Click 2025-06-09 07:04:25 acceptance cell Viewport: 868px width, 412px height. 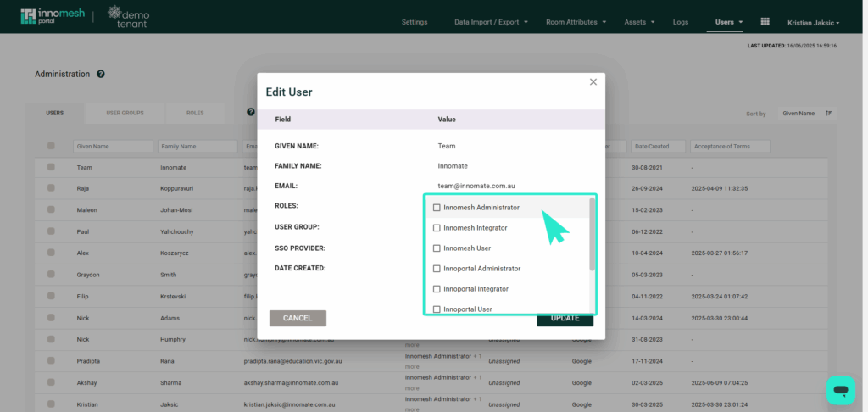click(720, 382)
